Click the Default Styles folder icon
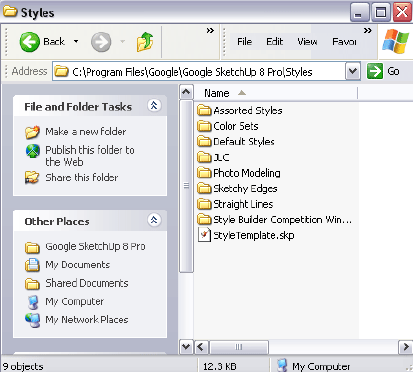413x372 pixels. [x=204, y=141]
